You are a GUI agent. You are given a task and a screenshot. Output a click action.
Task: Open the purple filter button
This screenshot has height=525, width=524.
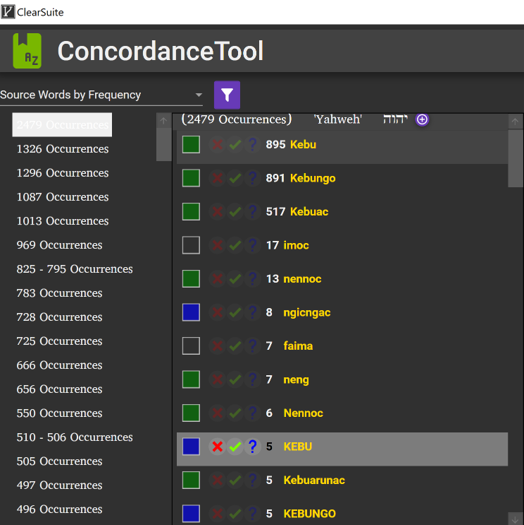[227, 95]
